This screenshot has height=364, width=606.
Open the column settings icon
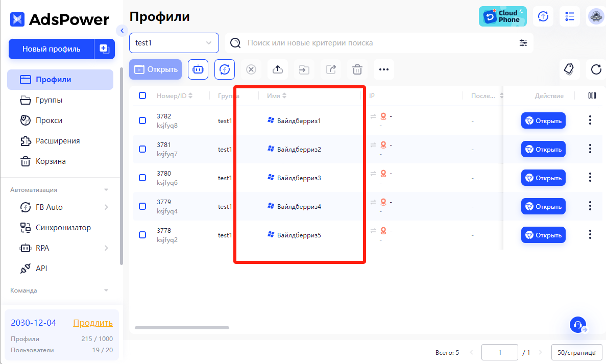point(592,95)
